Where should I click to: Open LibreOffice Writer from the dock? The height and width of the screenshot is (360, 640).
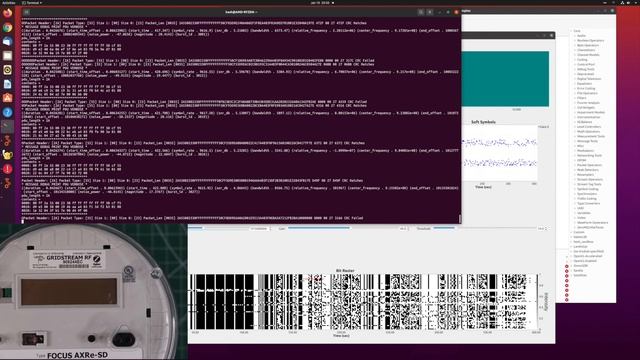pyautogui.click(x=7, y=84)
